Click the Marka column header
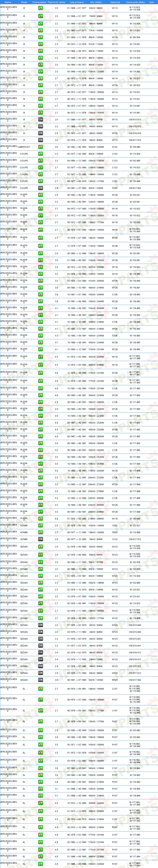Viewport: 158px width, 868px height. pos(8,2)
